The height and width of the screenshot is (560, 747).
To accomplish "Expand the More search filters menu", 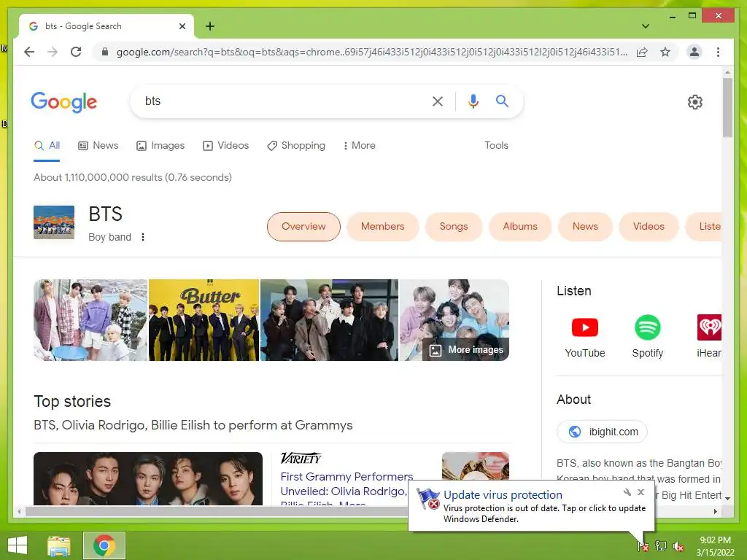I will (x=359, y=146).
